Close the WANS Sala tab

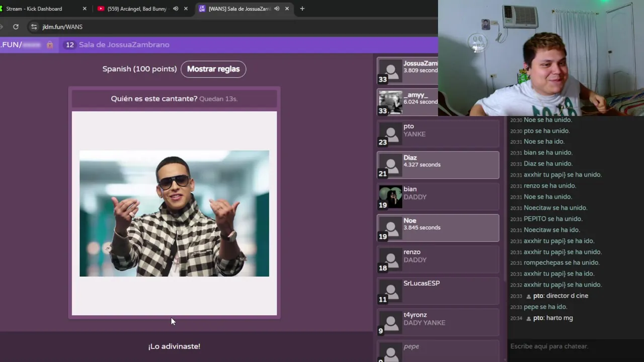tap(287, 9)
